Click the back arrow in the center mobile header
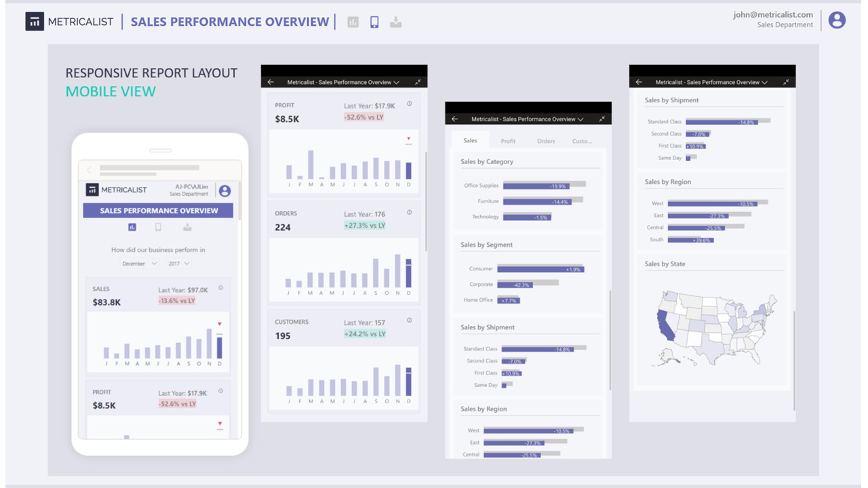This screenshot has width=868, height=488. (454, 119)
